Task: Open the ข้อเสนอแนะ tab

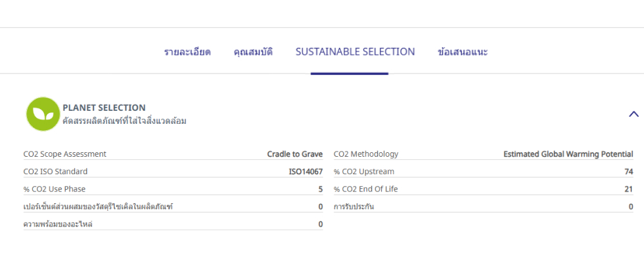Action: tap(463, 52)
